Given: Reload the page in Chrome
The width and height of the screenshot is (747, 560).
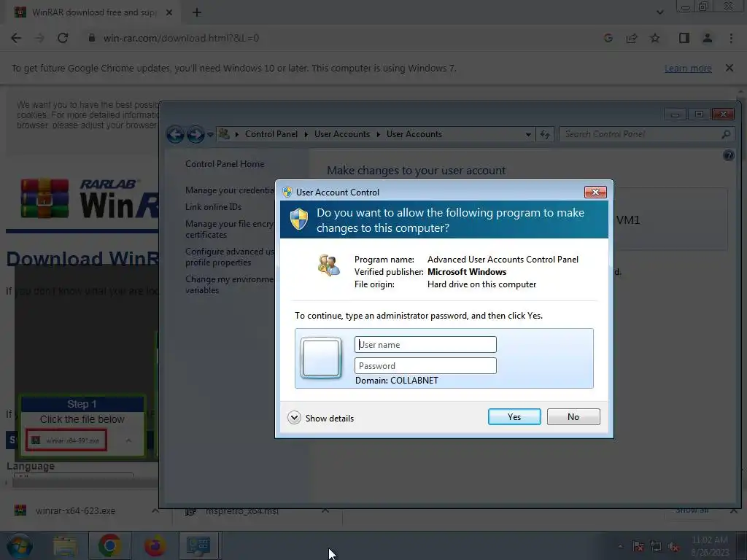Looking at the screenshot, I should tap(63, 38).
